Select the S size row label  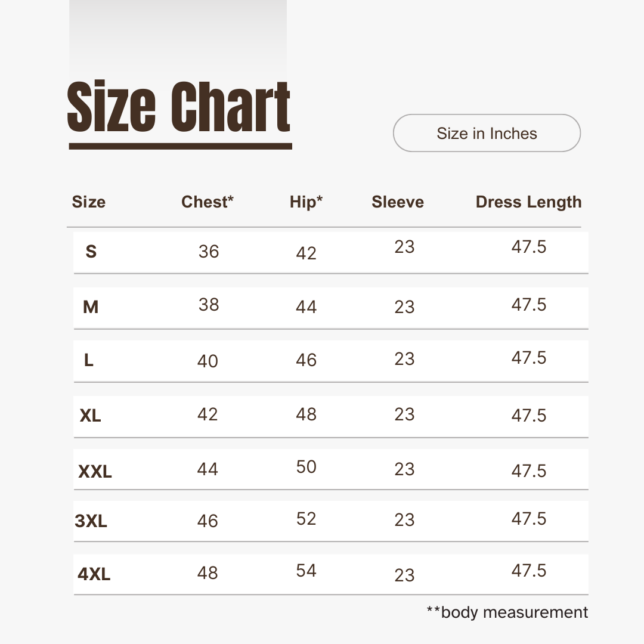point(91,252)
